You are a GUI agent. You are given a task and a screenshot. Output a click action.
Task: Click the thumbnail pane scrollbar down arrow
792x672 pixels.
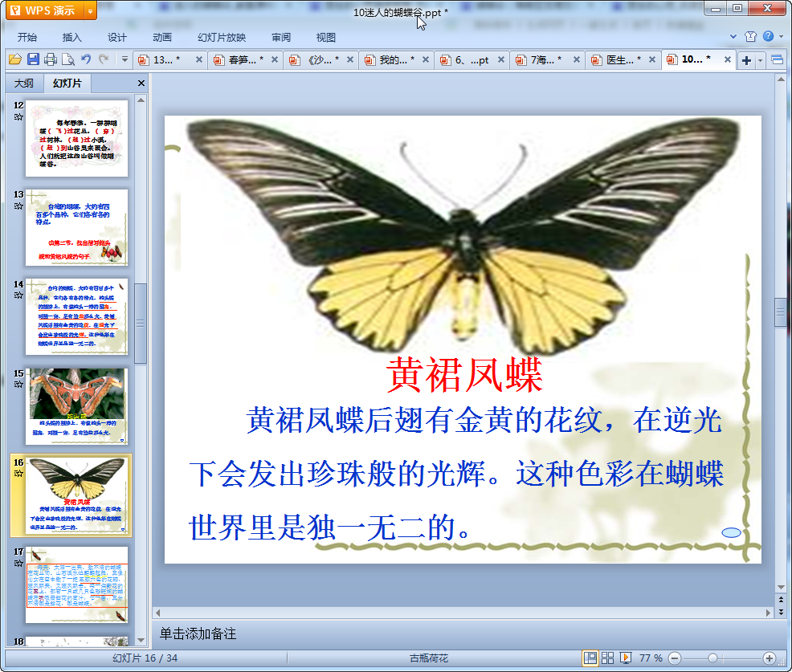point(141,640)
